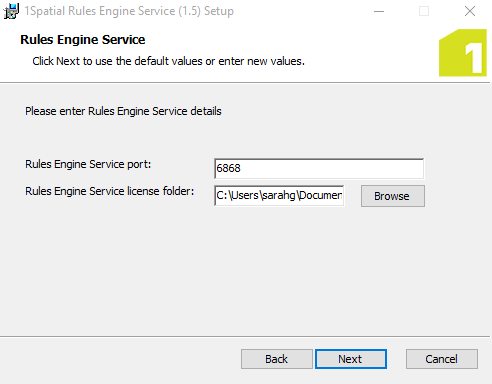492x384 pixels.
Task: Click the empty gray area below the license folder row
Action: click(x=233, y=267)
